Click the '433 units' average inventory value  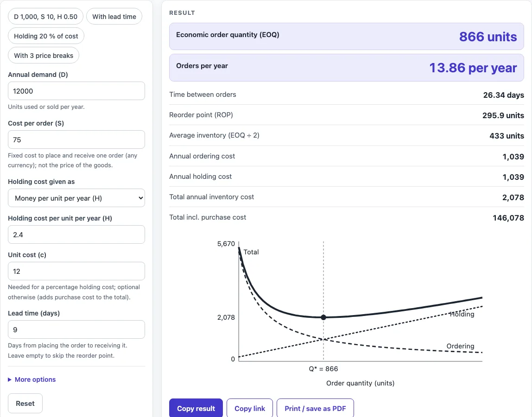pos(507,136)
